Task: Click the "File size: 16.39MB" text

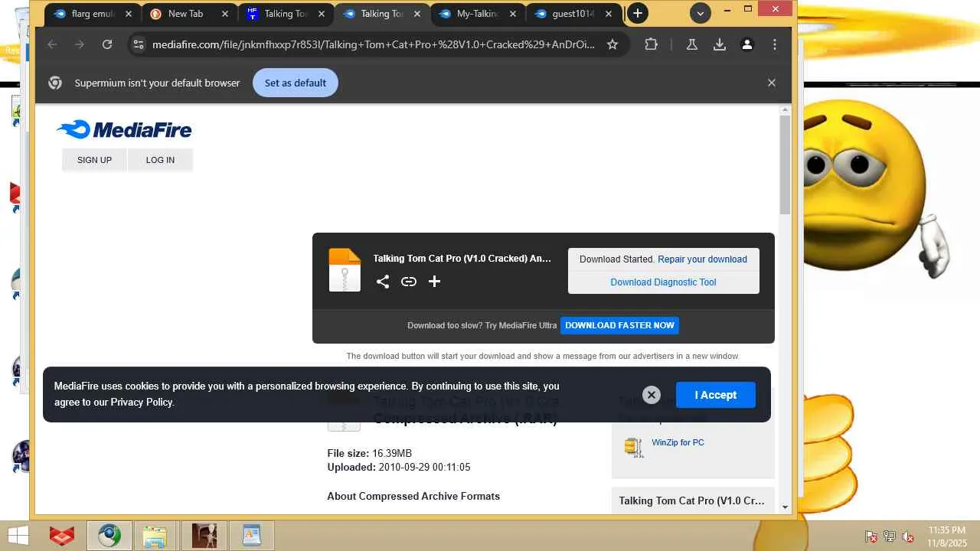Action: point(370,454)
